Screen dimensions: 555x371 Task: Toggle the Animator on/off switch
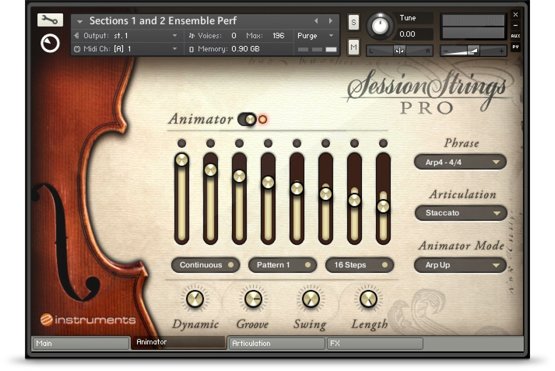(x=247, y=120)
